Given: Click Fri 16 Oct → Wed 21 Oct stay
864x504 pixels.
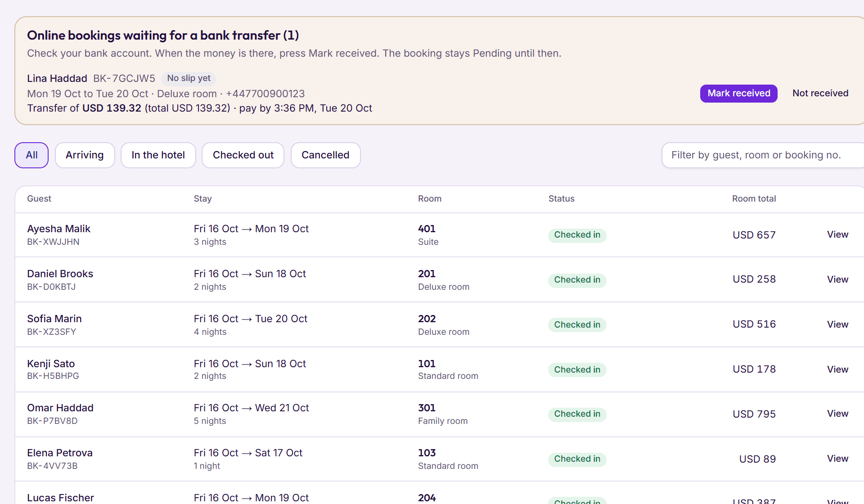Looking at the screenshot, I should (x=251, y=408).
